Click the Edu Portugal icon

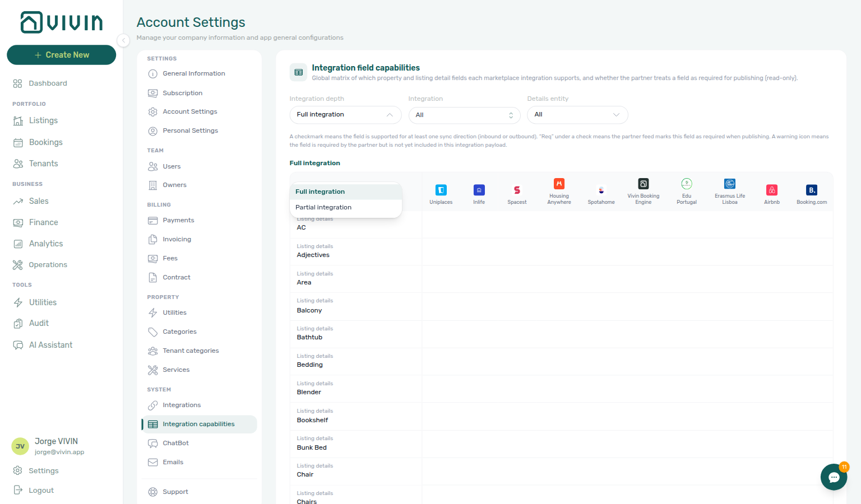click(687, 184)
